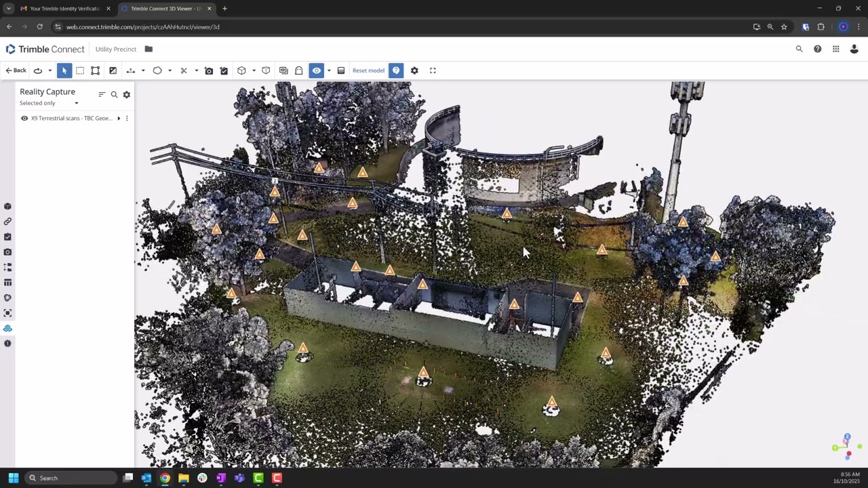Pick the polygon shape tool
This screenshot has height=488, width=868.
click(157, 70)
